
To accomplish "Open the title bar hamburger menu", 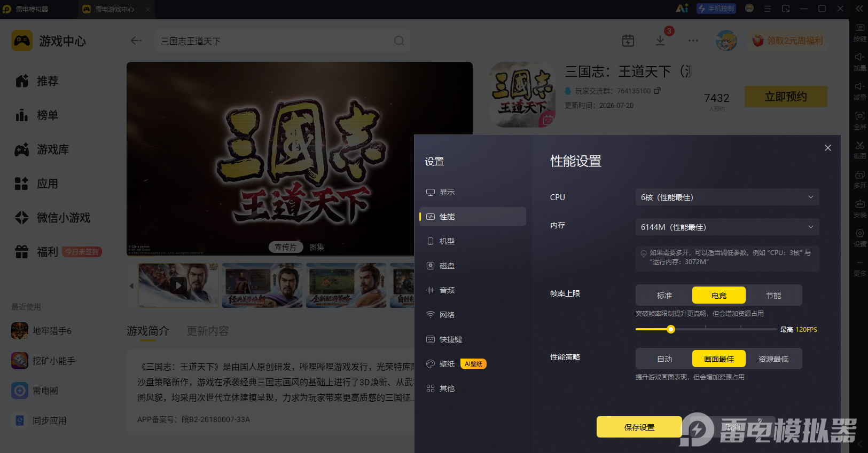I will click(x=768, y=9).
